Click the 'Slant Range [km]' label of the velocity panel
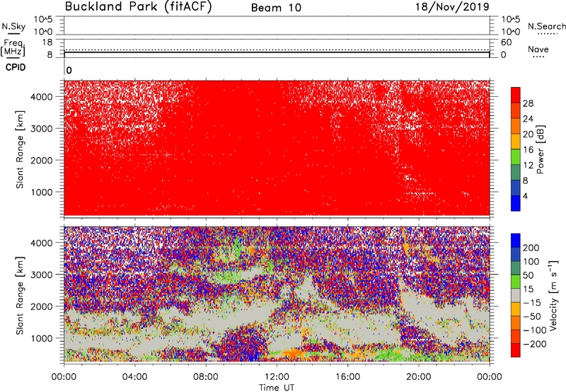The width and height of the screenshot is (566, 392). (x=20, y=296)
